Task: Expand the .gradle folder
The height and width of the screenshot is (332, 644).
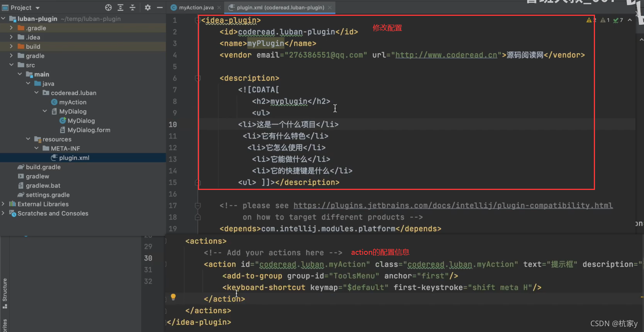Action: click(11, 28)
